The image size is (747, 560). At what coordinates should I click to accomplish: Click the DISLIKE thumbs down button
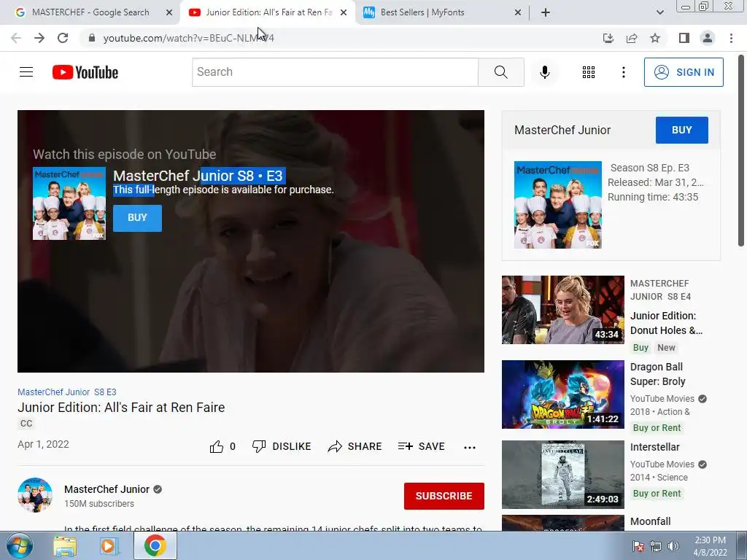point(281,446)
